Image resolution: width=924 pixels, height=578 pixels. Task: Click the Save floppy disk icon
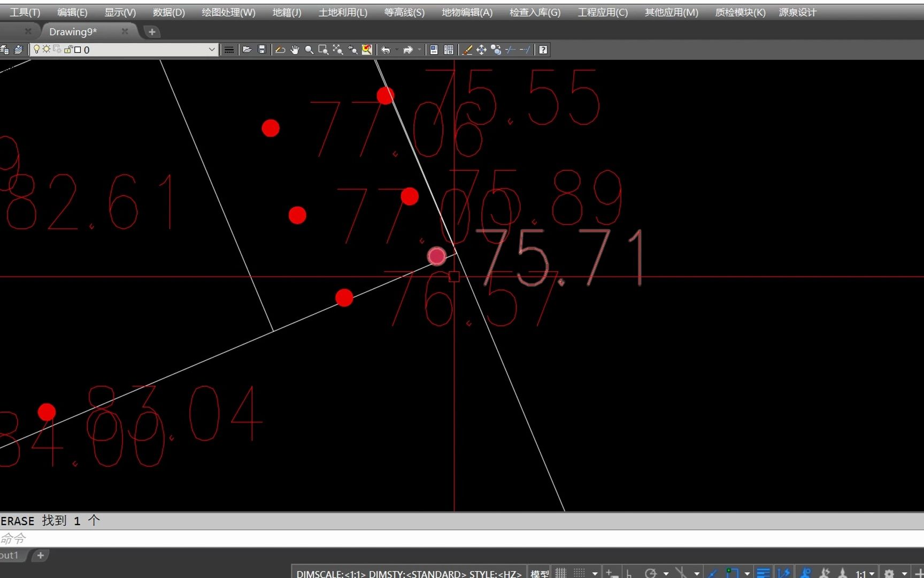(x=262, y=50)
